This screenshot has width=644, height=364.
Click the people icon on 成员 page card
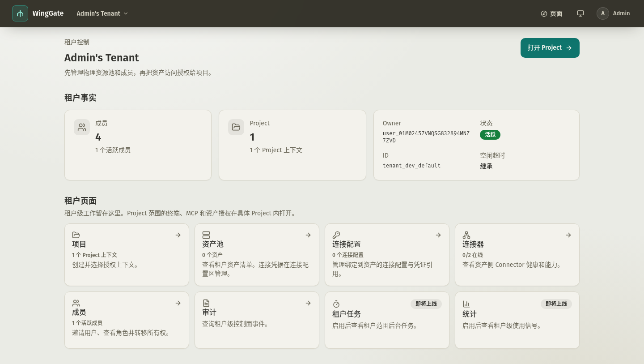click(76, 303)
